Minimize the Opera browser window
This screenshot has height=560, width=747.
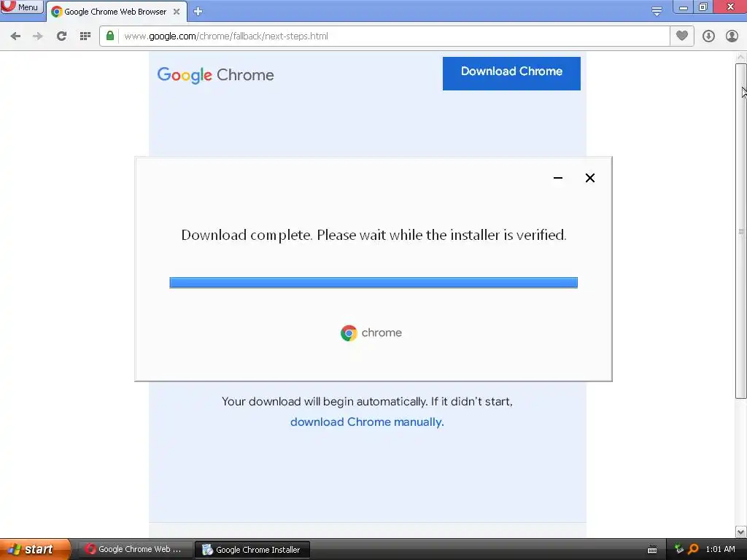click(683, 7)
